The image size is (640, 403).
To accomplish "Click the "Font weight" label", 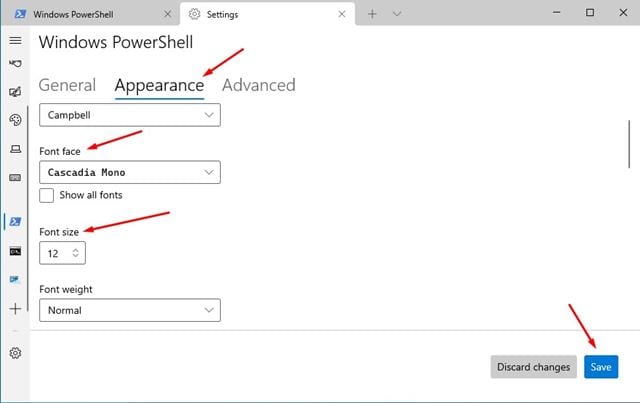I will (x=66, y=289).
